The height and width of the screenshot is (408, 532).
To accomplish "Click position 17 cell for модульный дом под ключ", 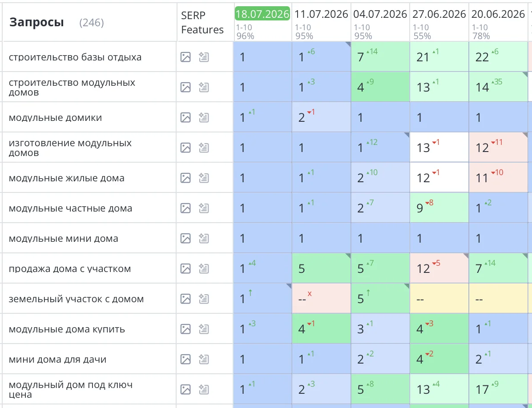I will point(498,389).
